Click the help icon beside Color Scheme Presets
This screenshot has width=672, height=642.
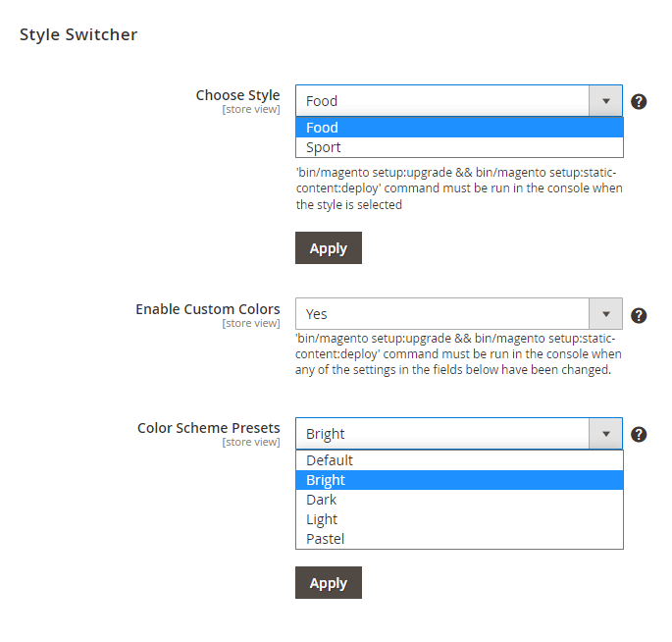(638, 435)
